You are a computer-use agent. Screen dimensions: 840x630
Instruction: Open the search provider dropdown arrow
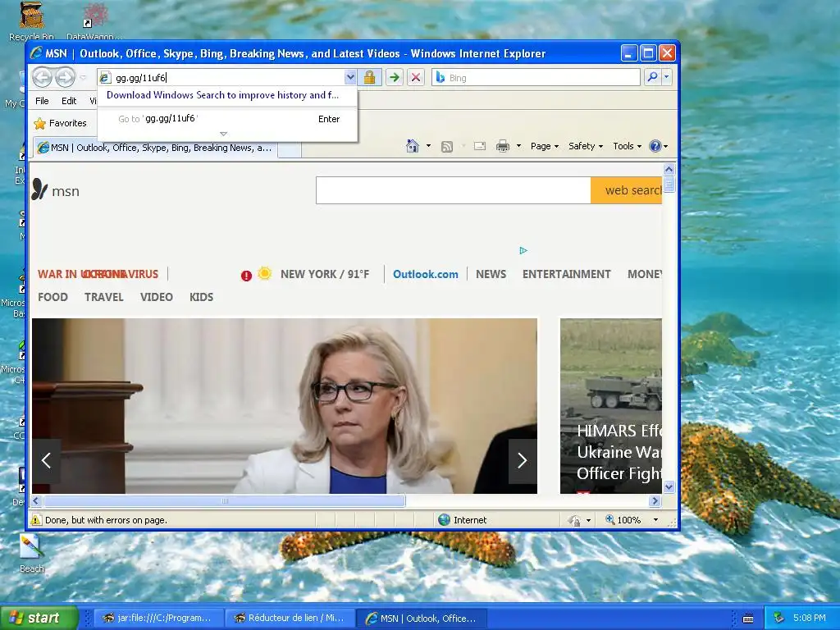[x=666, y=77]
